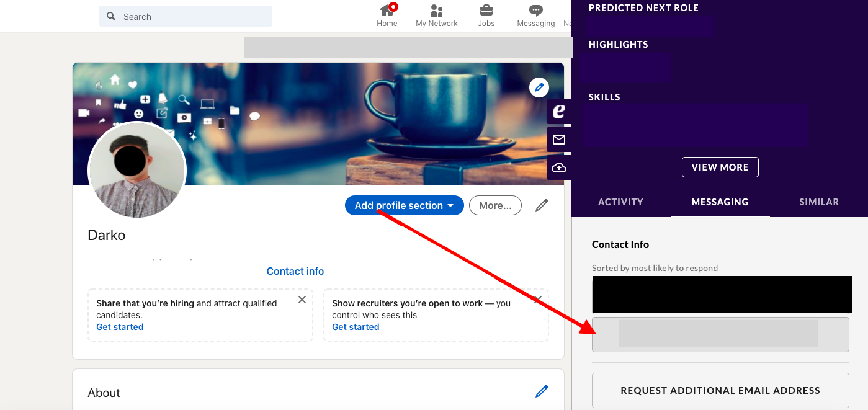
Task: Click the VIEW MORE button
Action: pos(720,167)
